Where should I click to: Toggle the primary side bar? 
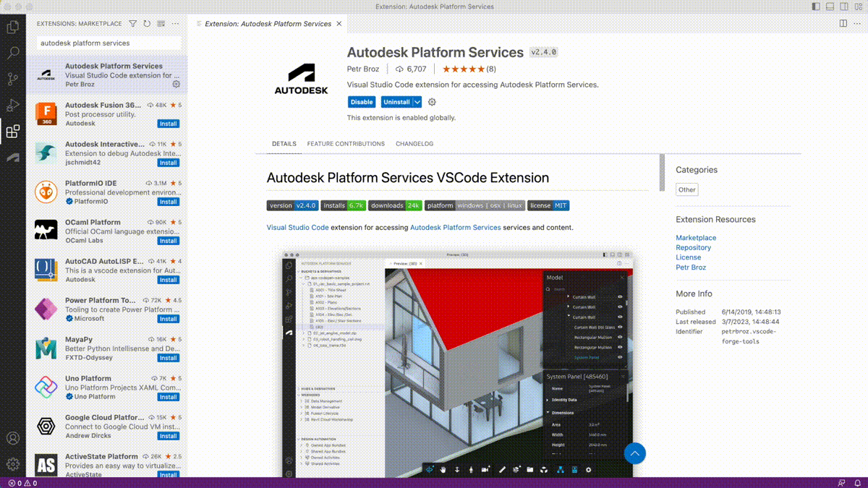click(815, 7)
